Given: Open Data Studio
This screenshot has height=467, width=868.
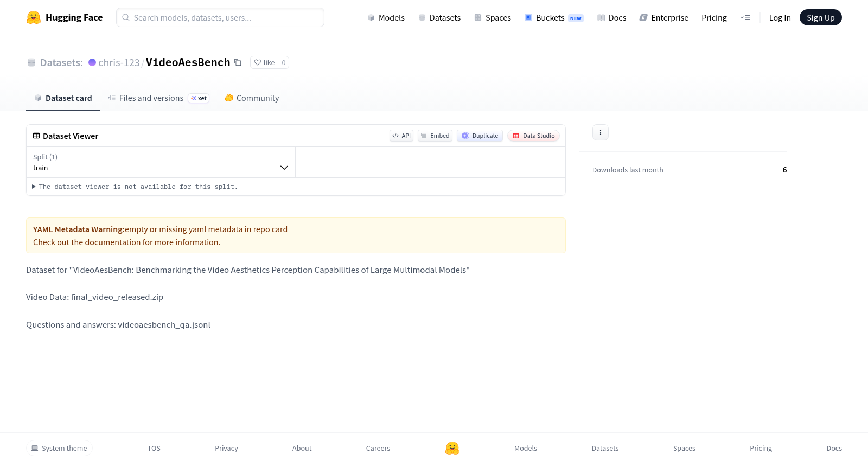Looking at the screenshot, I should 533,136.
